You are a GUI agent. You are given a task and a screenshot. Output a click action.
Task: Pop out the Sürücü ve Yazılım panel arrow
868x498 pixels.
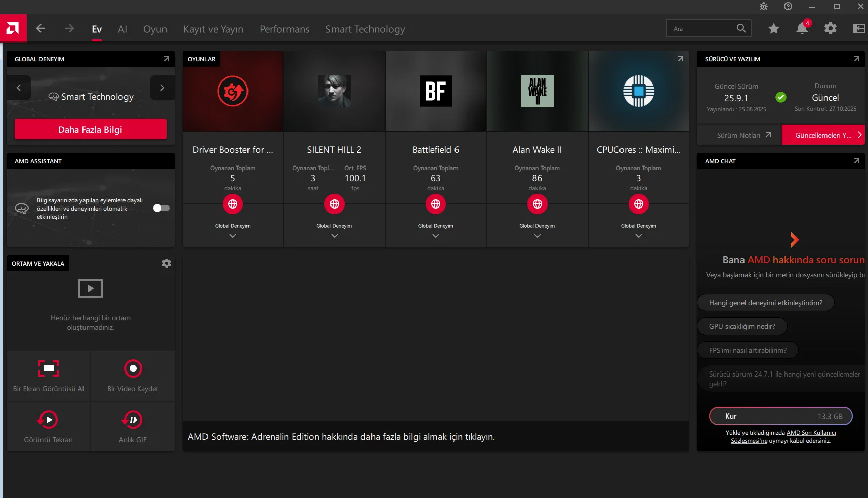pos(856,59)
